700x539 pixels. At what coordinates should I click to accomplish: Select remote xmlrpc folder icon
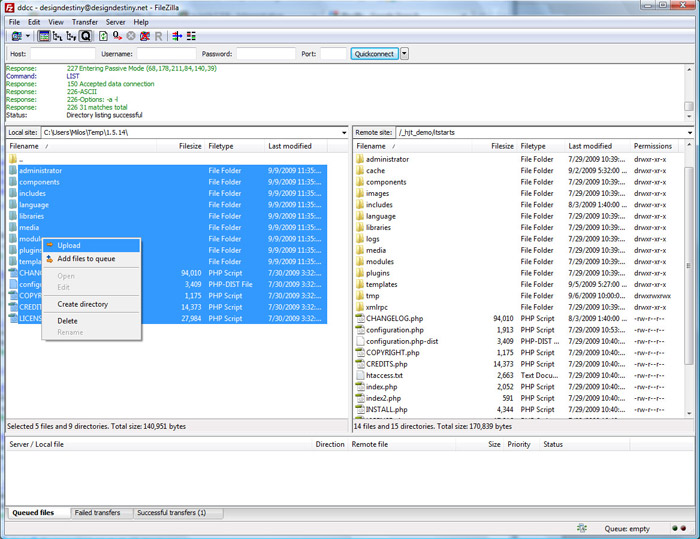click(360, 307)
